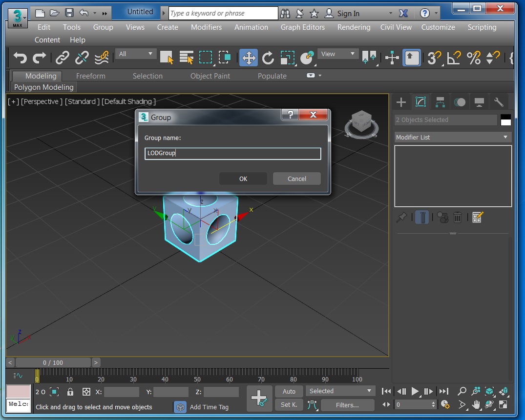Confirm the group name with OK
Screen dimensions: 525x420
click(x=243, y=179)
